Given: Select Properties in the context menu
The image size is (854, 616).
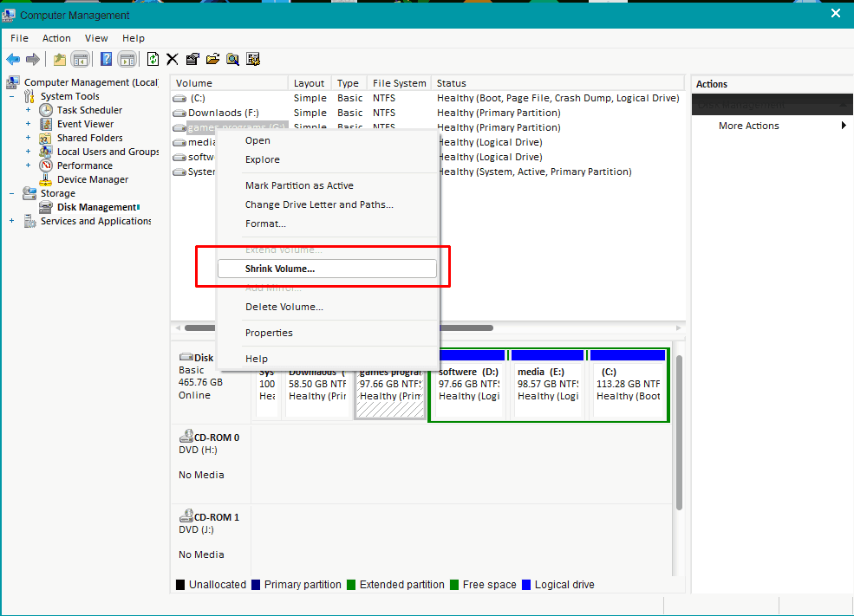Looking at the screenshot, I should (x=327, y=333).
